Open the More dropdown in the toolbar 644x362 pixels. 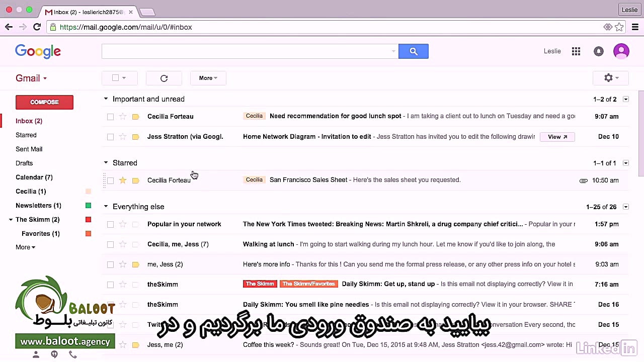tap(207, 78)
